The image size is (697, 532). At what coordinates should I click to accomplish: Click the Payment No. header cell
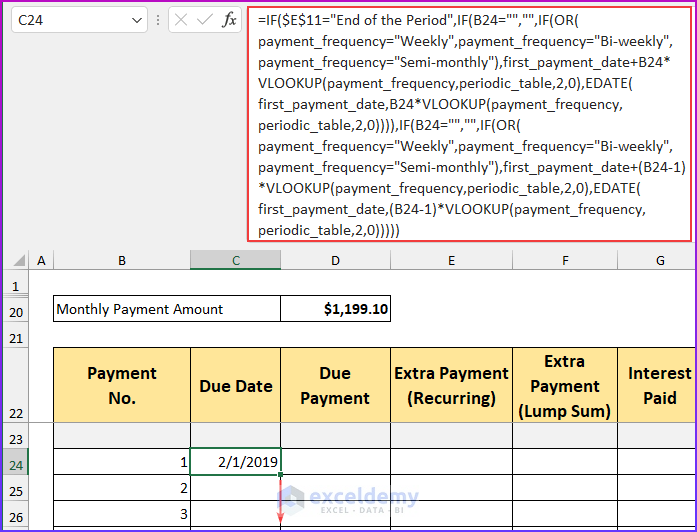(122, 385)
